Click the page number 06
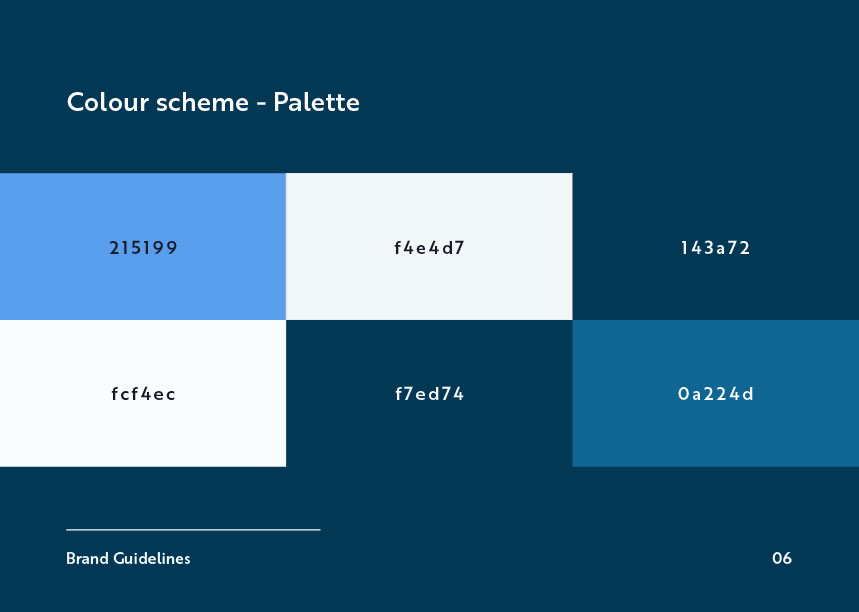This screenshot has width=859, height=612. [782, 558]
